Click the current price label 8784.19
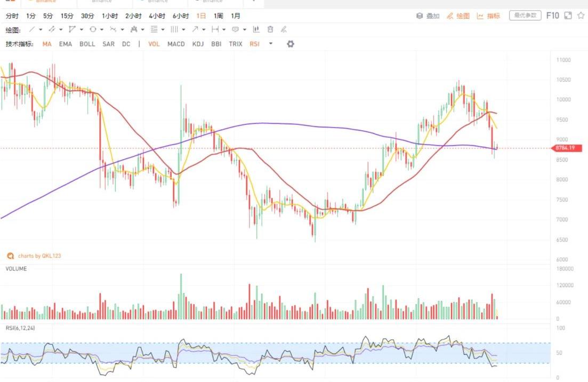The image size is (588, 382). [x=567, y=148]
